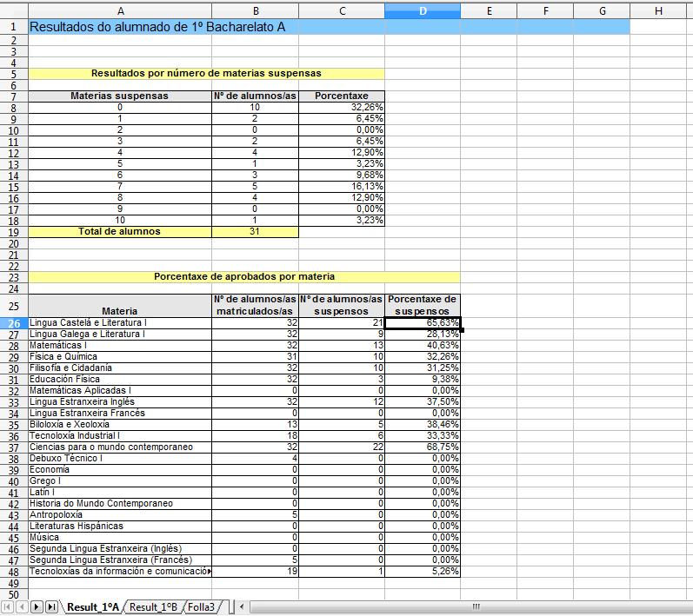This screenshot has width=693, height=616.
Task: Click the row 26 header
Action: point(14,322)
